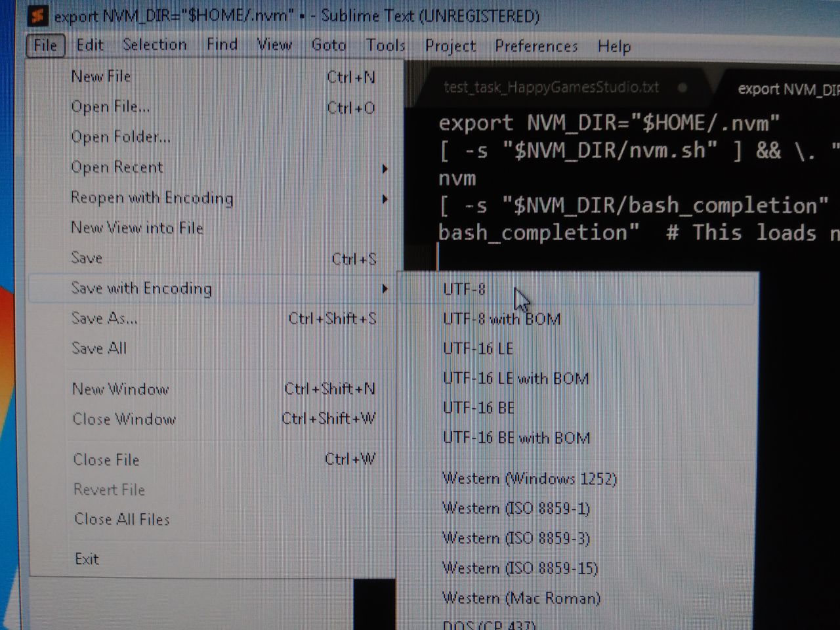840x630 pixels.
Task: Choose Save in the File menu
Action: (x=214, y=258)
